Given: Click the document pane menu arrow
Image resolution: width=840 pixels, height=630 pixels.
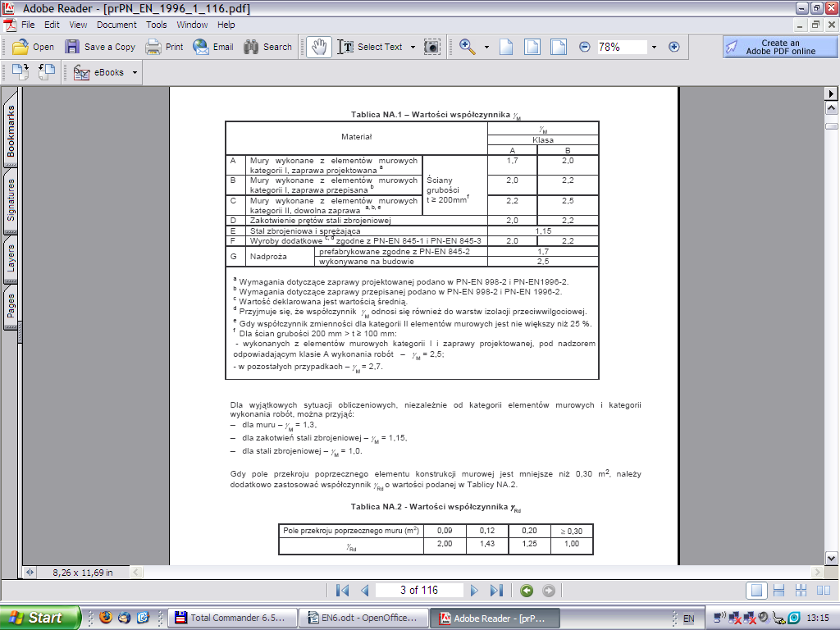Looking at the screenshot, I should pyautogui.click(x=832, y=94).
